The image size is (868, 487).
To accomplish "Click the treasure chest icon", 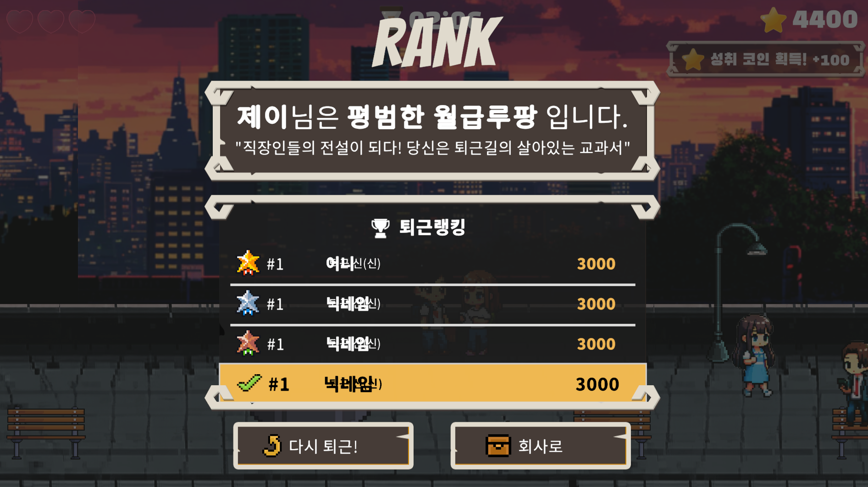I will click(498, 446).
